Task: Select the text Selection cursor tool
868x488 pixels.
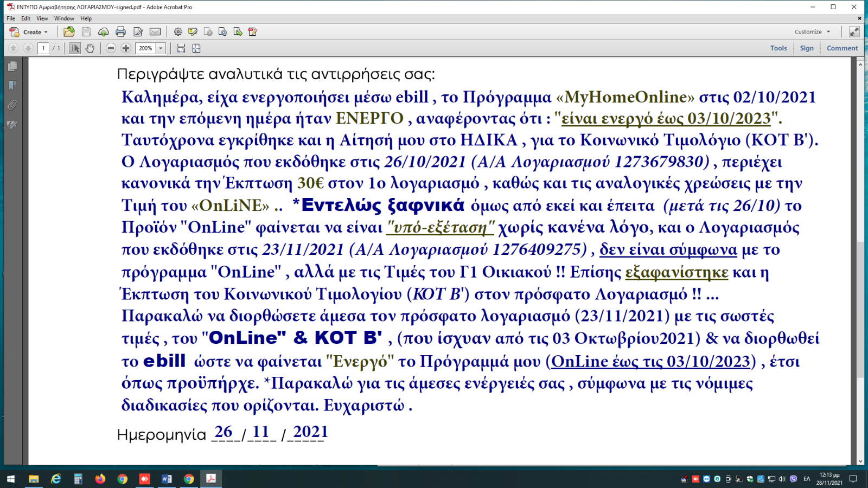Action: [x=75, y=48]
